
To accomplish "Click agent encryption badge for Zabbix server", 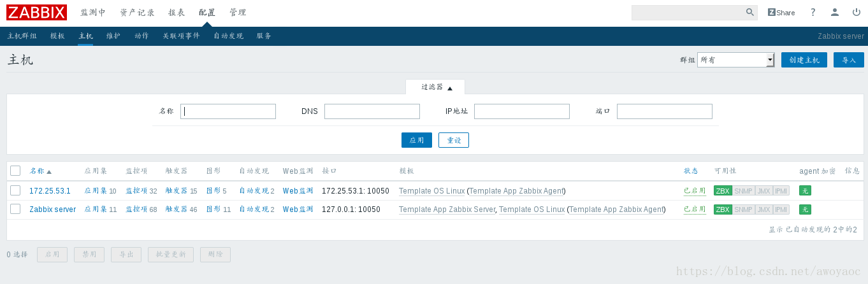I will 805,209.
